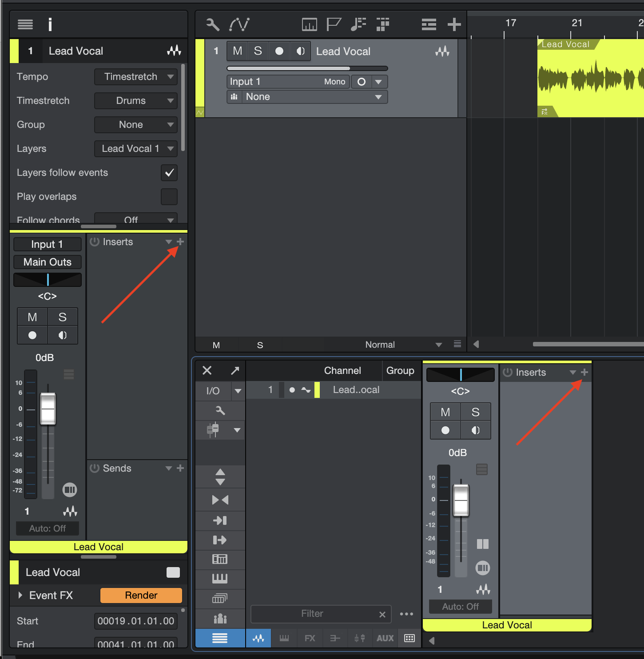Open the Layers dropdown showing Lead Vocal 1
644x659 pixels.
(x=135, y=149)
